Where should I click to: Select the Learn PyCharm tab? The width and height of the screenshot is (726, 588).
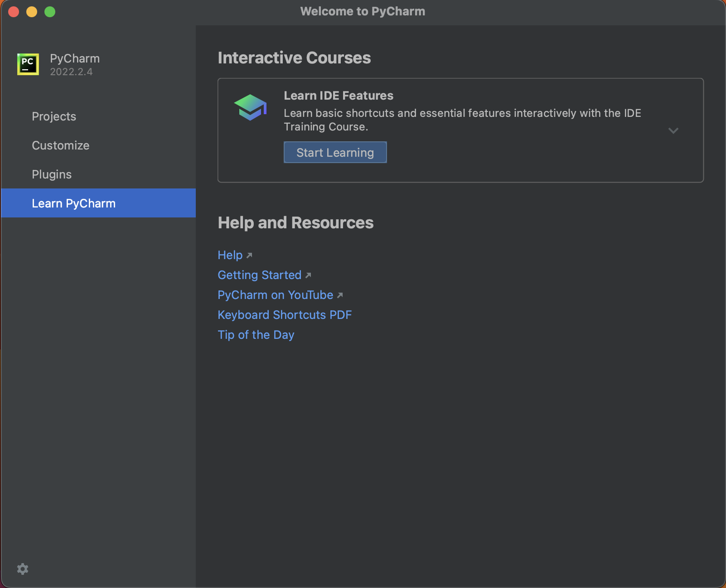pyautogui.click(x=98, y=203)
